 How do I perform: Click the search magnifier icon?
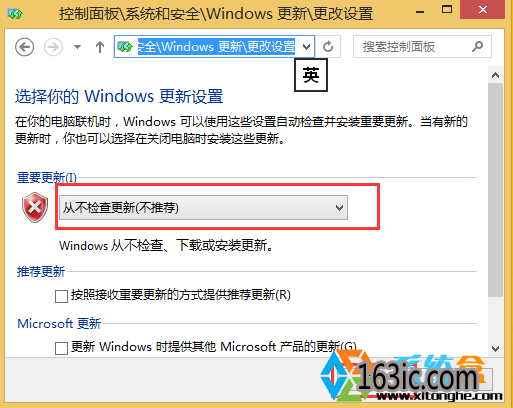point(477,47)
